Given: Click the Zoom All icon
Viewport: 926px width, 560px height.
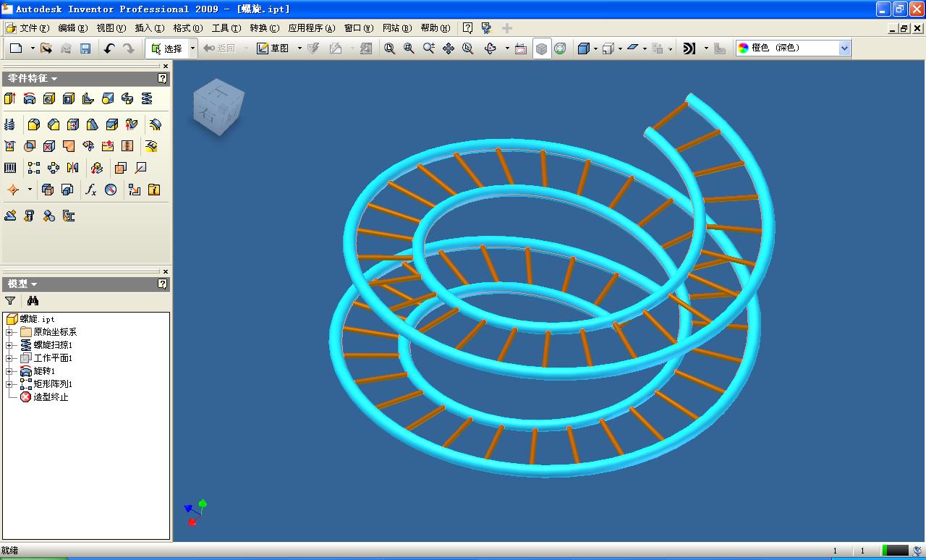Looking at the screenshot, I should (390, 48).
